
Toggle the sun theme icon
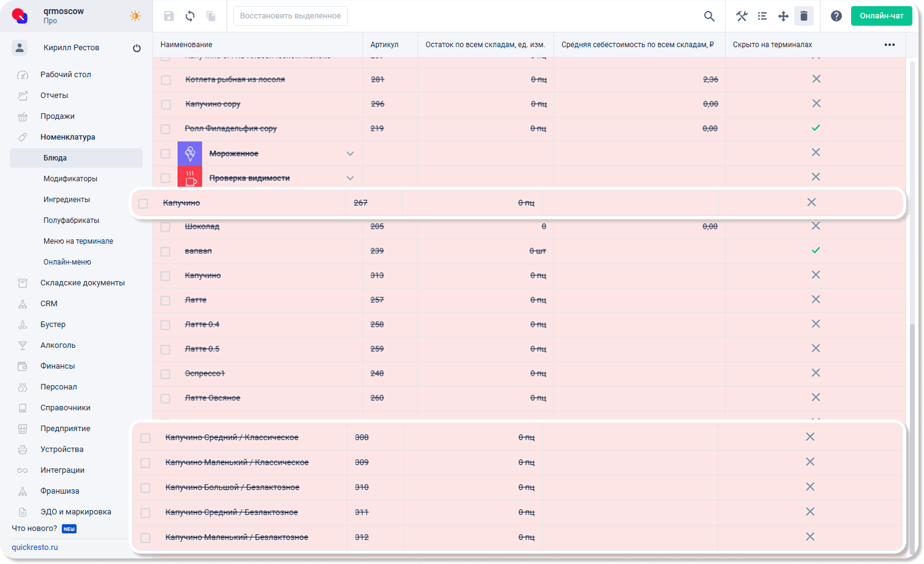(135, 16)
